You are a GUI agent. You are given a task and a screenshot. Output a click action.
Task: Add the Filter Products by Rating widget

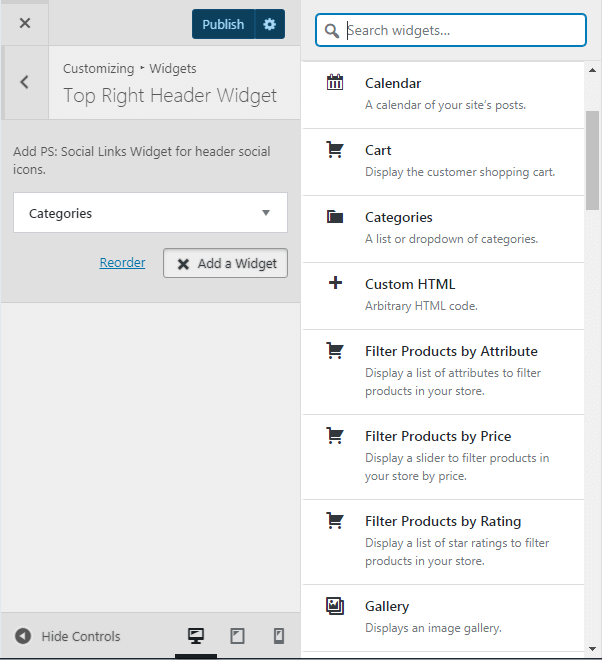(x=443, y=542)
